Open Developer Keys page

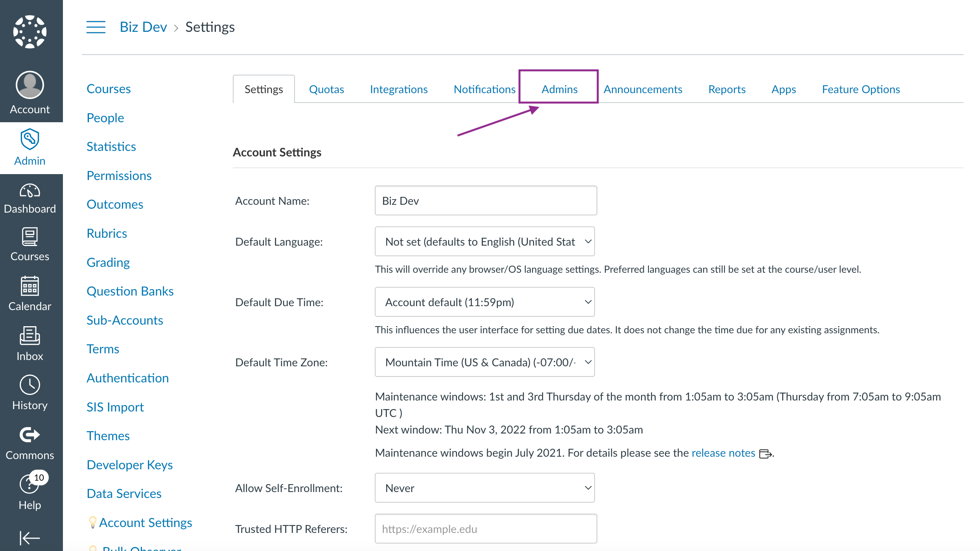pos(129,464)
